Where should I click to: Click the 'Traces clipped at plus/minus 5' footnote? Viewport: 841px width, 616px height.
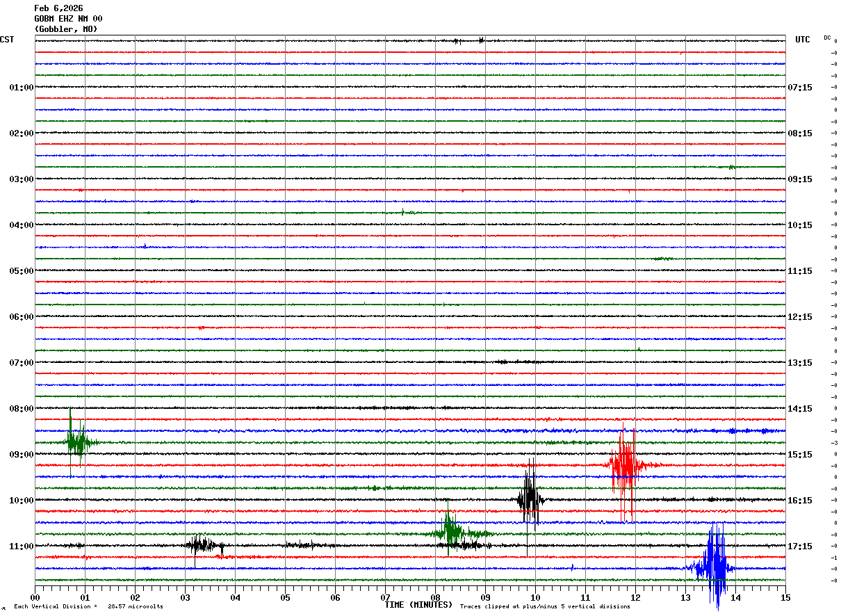coord(545,607)
